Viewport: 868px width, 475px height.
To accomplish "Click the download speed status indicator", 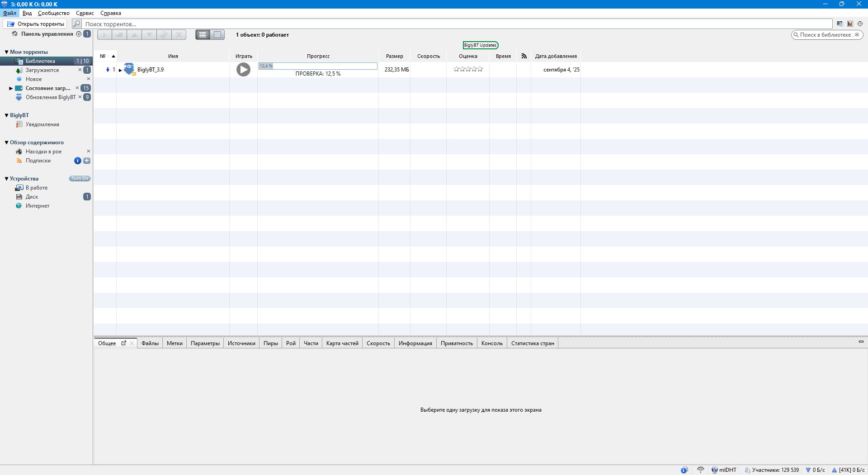I will tap(816, 470).
